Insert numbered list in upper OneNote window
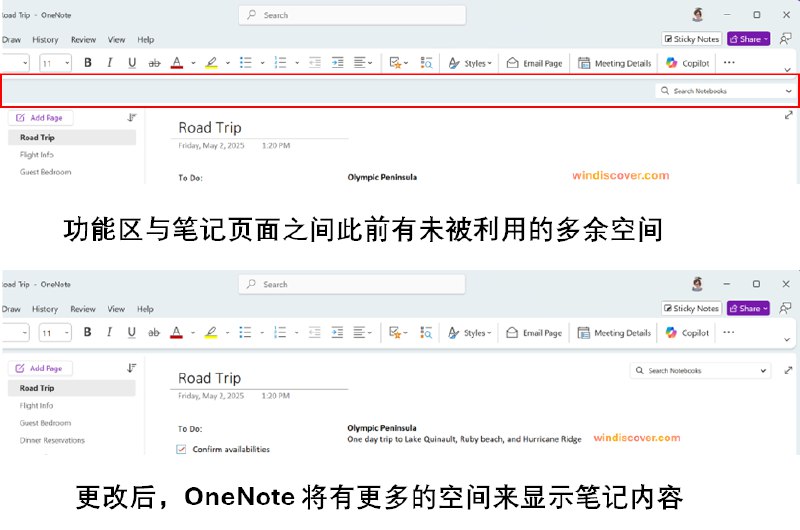This screenshot has height=530, width=800. pos(281,63)
